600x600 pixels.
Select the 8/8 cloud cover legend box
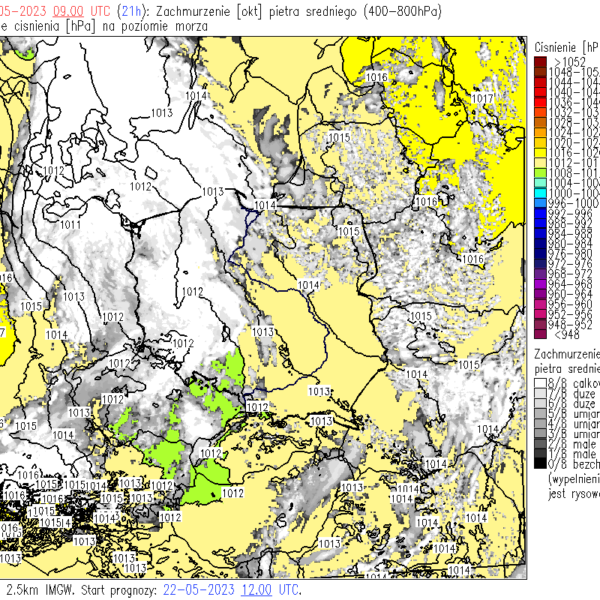[540, 382]
